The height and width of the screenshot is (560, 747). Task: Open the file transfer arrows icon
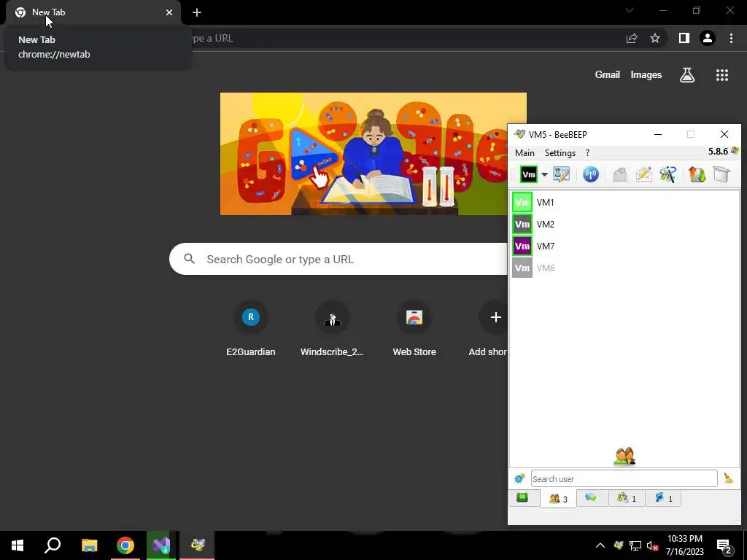tap(697, 174)
